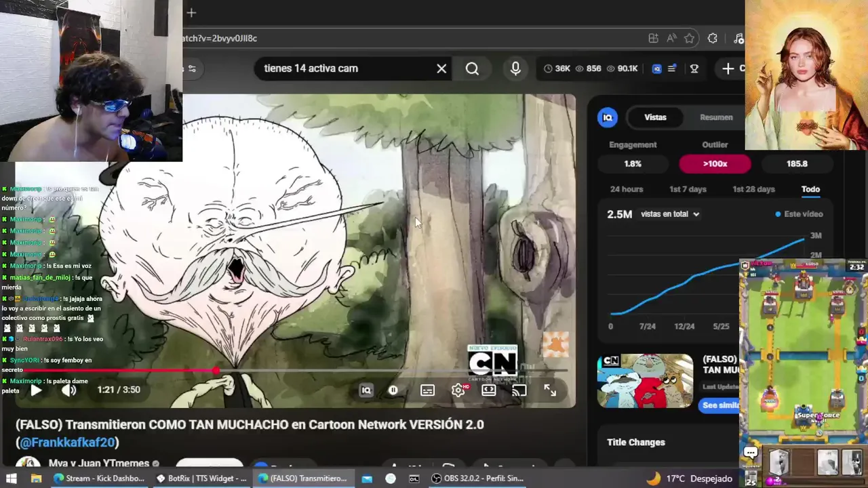Image resolution: width=868 pixels, height=488 pixels.
Task: Clear the YouTube search box with the X
Action: (x=441, y=68)
